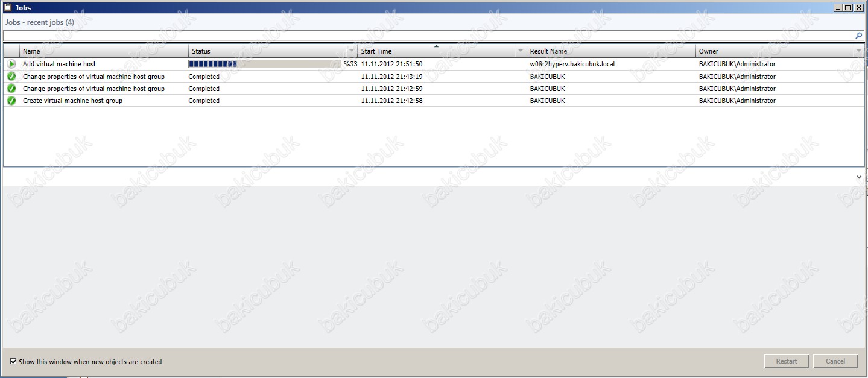
Task: Open the Owner column filter dropdown
Action: (x=858, y=52)
